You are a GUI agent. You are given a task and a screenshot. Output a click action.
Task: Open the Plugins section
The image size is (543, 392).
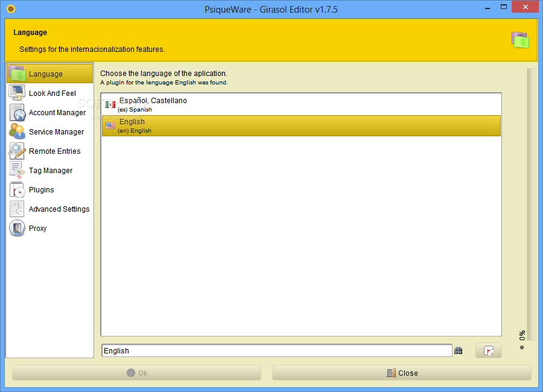[50, 190]
